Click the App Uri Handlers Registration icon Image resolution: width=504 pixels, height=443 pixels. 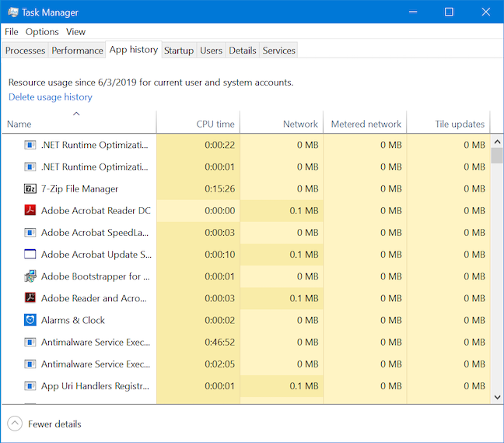pos(30,385)
